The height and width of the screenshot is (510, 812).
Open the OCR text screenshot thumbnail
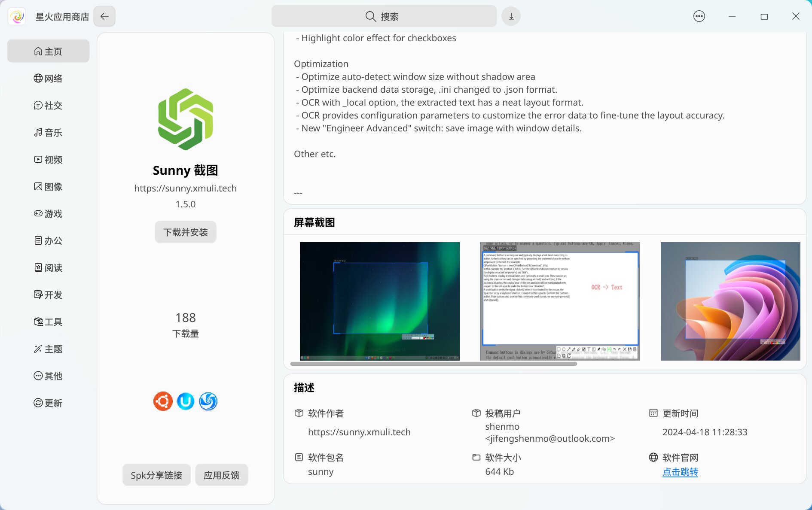click(x=560, y=301)
